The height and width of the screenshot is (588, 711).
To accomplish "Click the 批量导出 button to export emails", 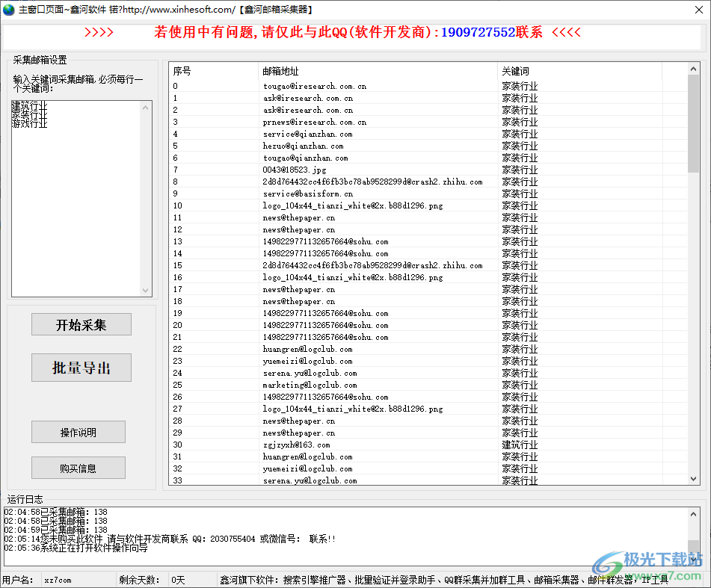I will pos(81,368).
